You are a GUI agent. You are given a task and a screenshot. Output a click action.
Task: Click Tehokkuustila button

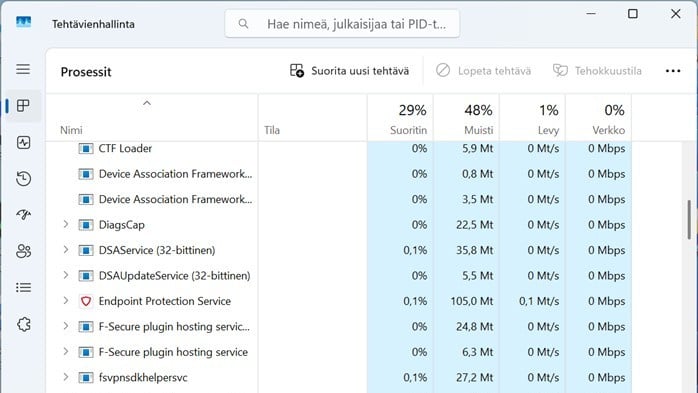pos(597,71)
